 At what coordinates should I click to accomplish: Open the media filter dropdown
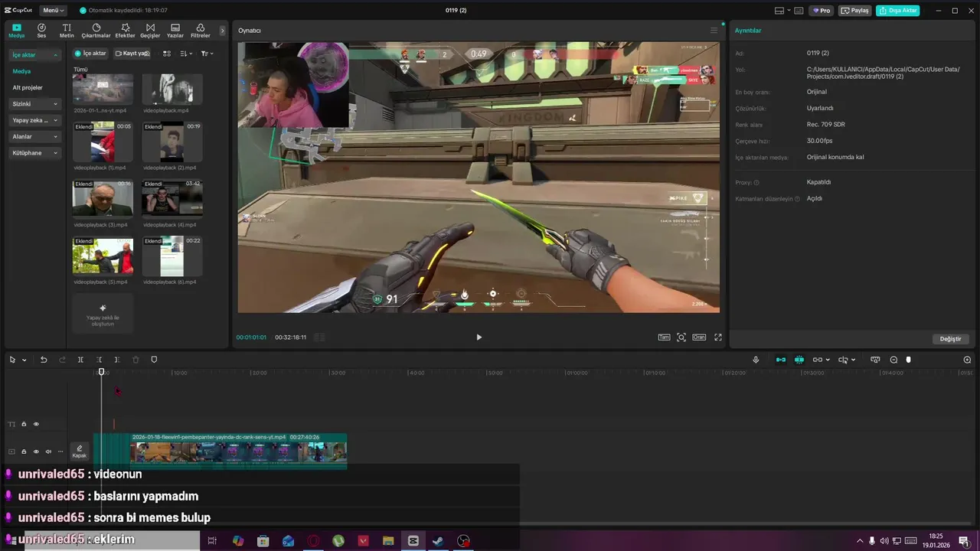pyautogui.click(x=207, y=54)
